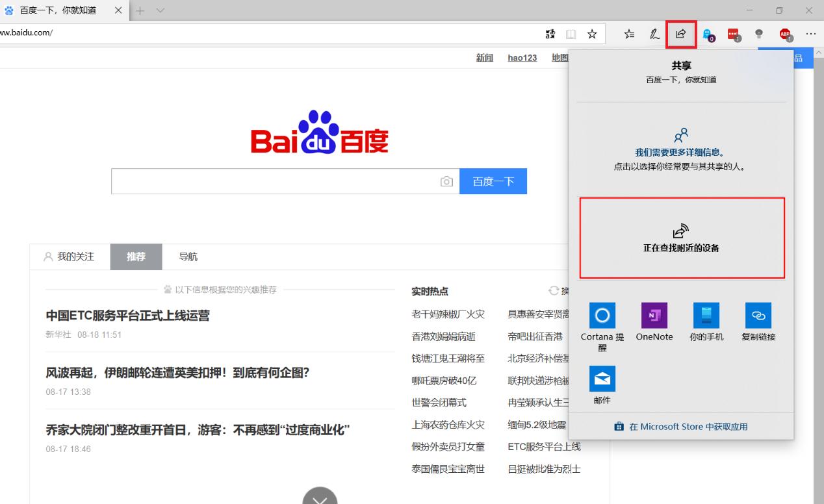Switch to the 导航 tab
Screen dimensions: 824x504
click(187, 257)
